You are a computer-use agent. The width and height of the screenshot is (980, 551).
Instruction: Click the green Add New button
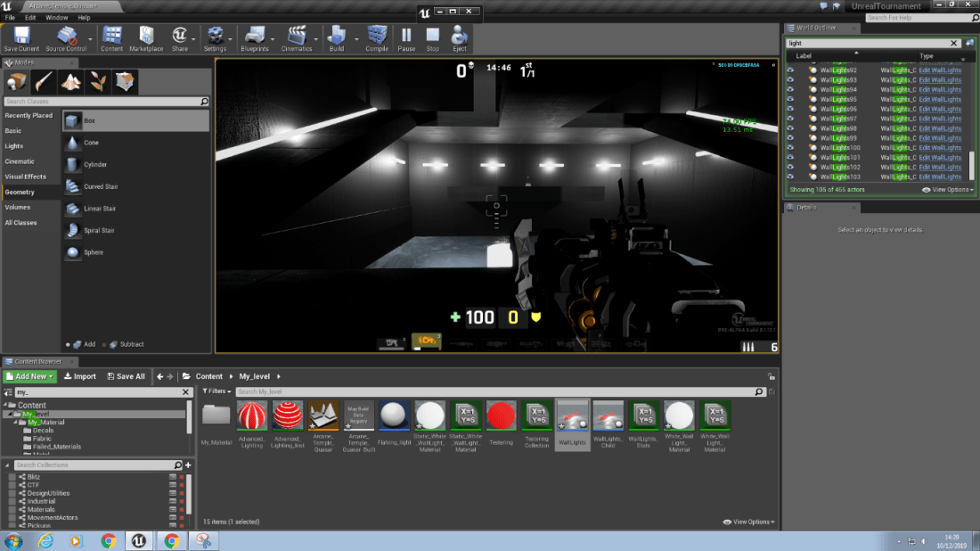[x=29, y=376]
